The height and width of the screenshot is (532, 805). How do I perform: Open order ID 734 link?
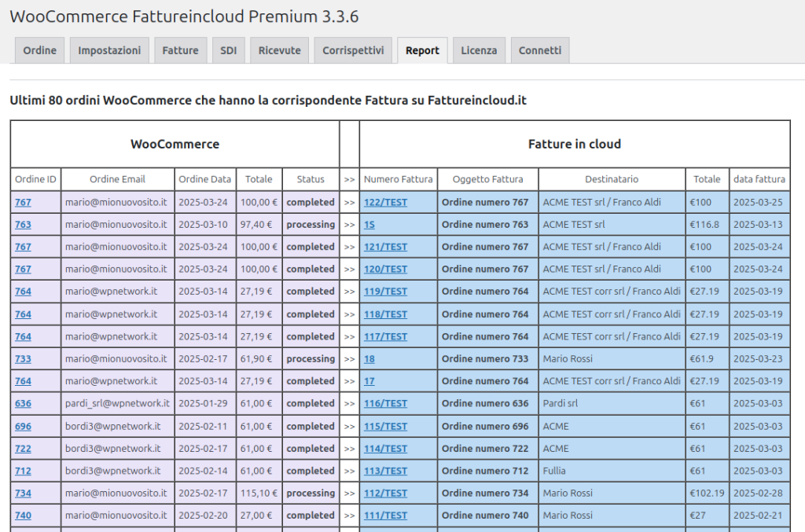click(x=23, y=493)
